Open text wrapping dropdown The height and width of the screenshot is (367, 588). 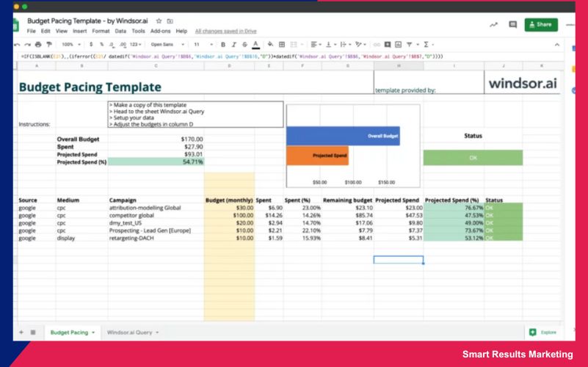pyautogui.click(x=345, y=45)
